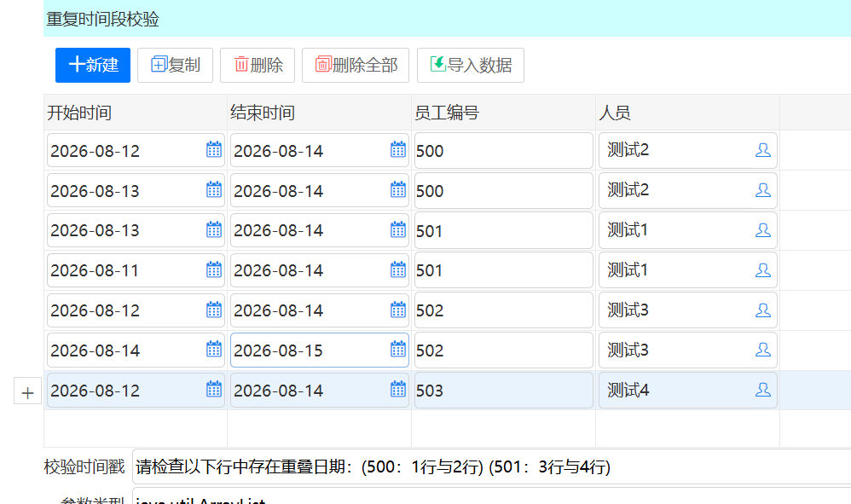This screenshot has width=851, height=504.
Task: Click the plus button beside the 503 row
Action: (x=27, y=391)
